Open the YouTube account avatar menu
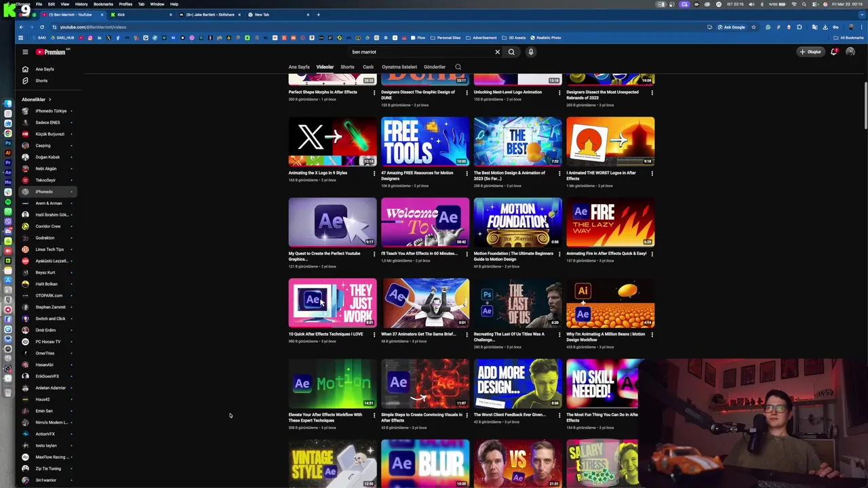This screenshot has width=868, height=488. pos(850,52)
